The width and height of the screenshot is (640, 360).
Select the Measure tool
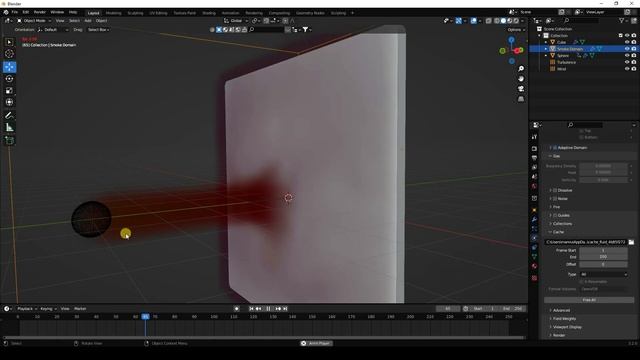click(9, 128)
